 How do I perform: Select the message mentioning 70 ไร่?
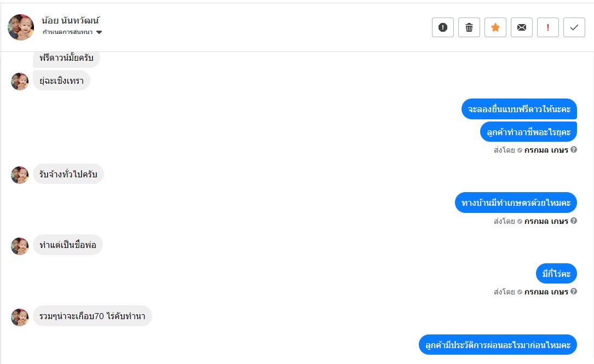(92, 316)
